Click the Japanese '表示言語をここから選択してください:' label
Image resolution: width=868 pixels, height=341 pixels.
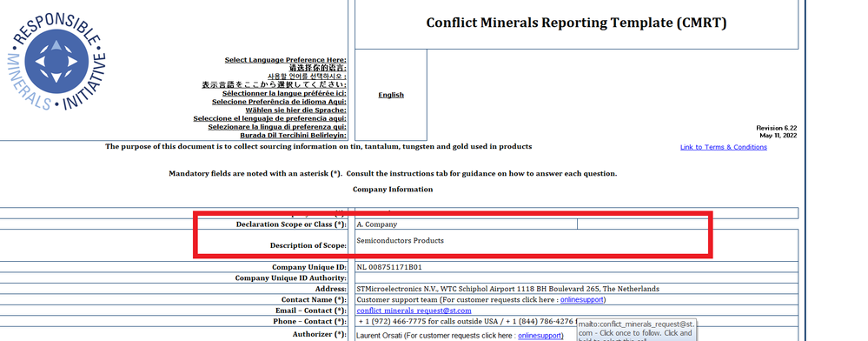point(274,85)
